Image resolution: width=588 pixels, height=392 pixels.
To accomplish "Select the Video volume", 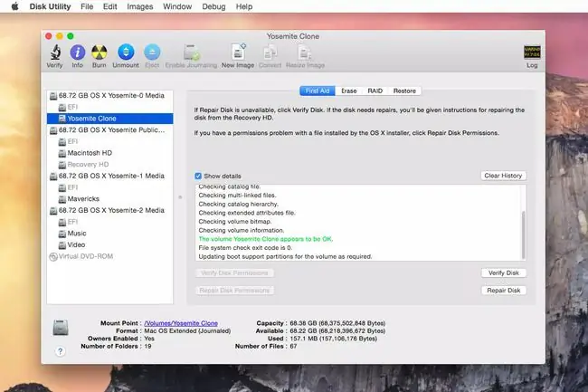I will point(109,244).
